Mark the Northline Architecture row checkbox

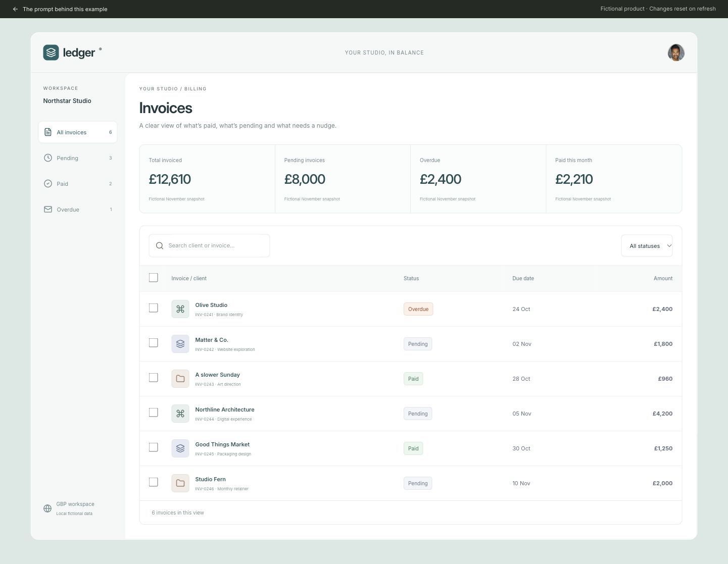(x=154, y=413)
